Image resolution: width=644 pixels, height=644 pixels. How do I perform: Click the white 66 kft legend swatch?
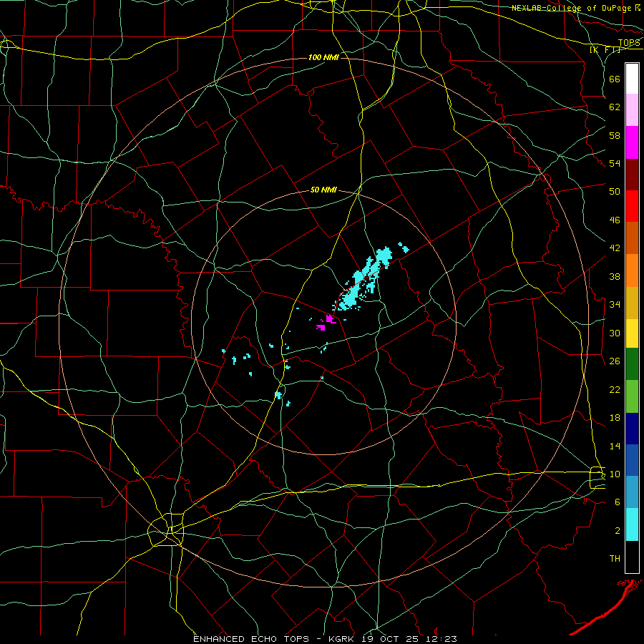point(632,79)
